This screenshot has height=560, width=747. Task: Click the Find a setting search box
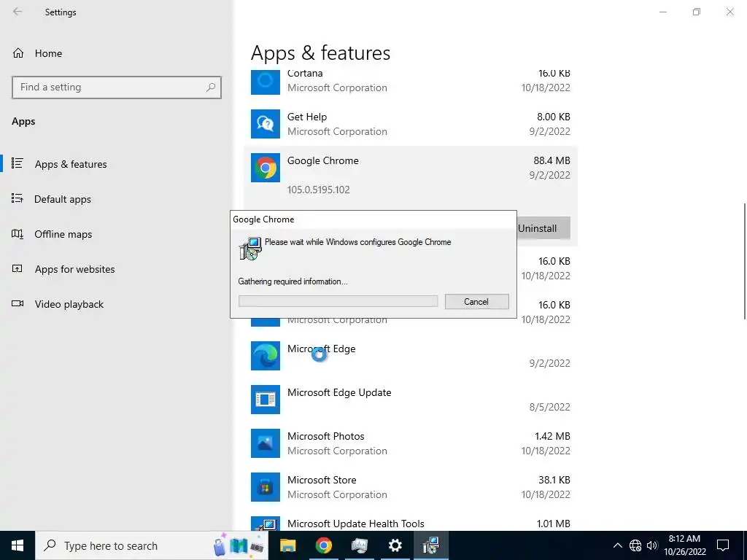point(116,87)
